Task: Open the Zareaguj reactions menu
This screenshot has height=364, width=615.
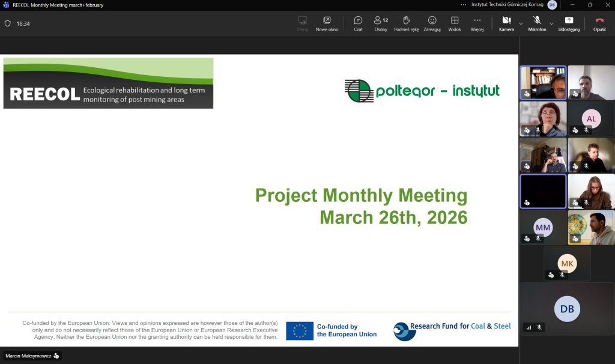Action: pyautogui.click(x=432, y=23)
